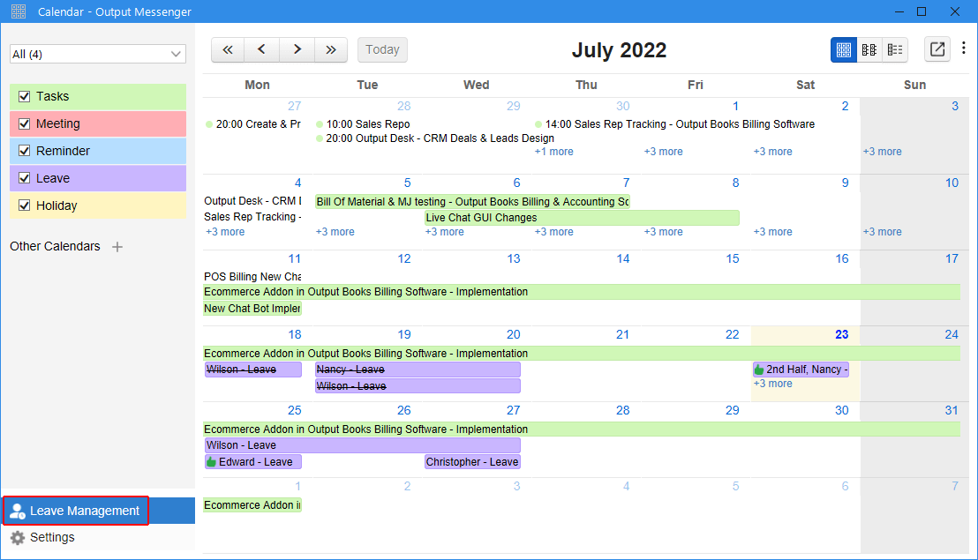Screen dimensions: 978x560
Task: Add another calendar with plus icon
Action: [117, 247]
